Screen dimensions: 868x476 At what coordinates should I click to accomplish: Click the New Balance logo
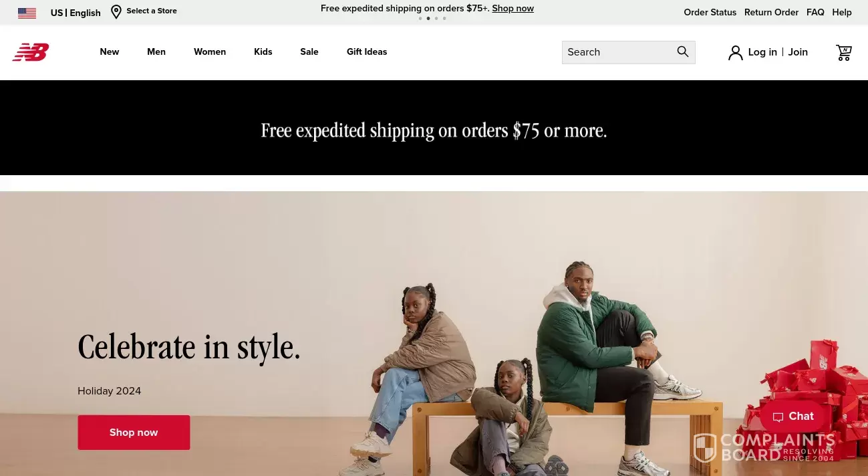tap(31, 52)
